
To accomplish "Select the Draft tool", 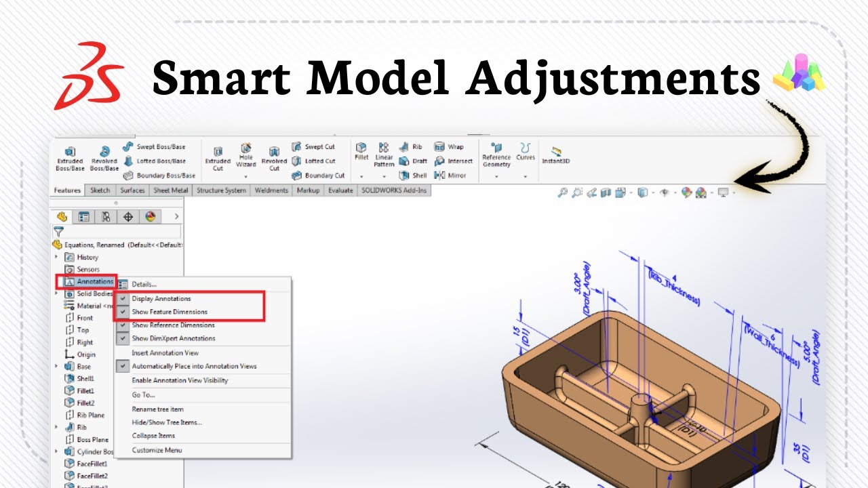I will 413,161.
